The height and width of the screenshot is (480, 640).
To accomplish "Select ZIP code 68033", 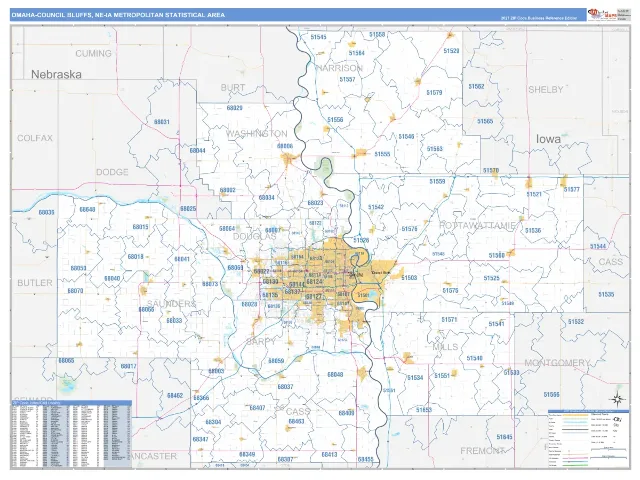I will 174,321.
